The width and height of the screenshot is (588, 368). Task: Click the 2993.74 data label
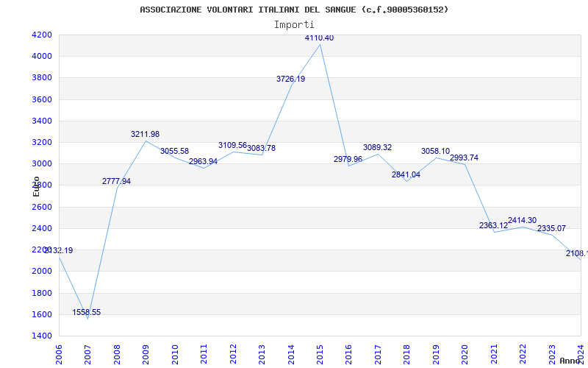(x=465, y=158)
